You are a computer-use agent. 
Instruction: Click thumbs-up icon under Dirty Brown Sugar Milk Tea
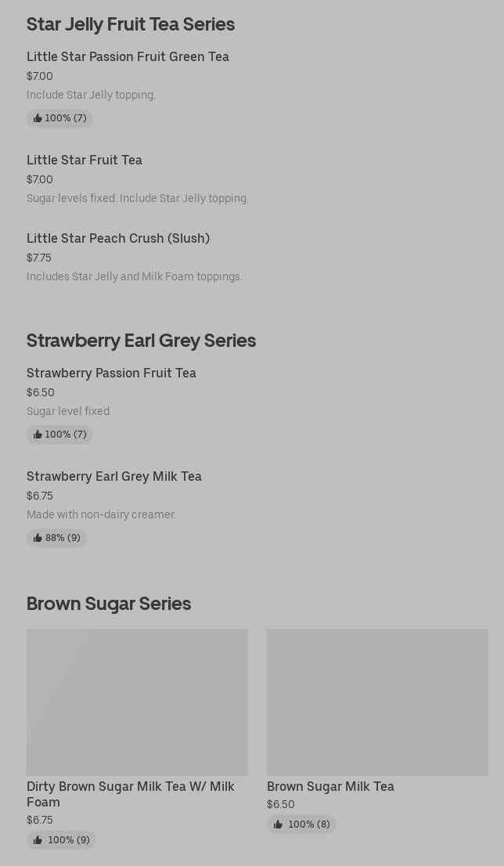38,840
